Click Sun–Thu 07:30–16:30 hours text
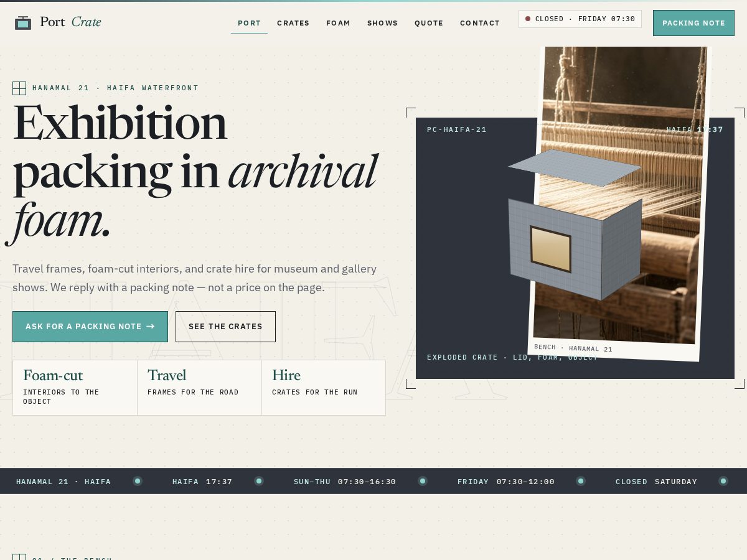The height and width of the screenshot is (560, 747). coord(345,482)
